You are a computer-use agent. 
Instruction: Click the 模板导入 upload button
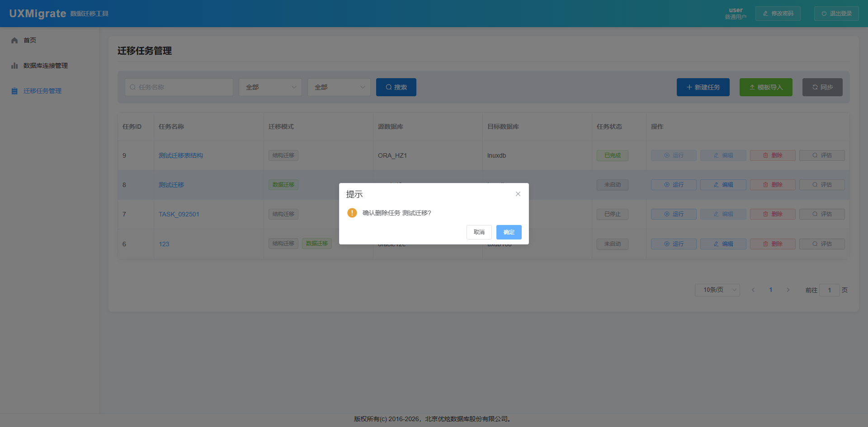766,87
